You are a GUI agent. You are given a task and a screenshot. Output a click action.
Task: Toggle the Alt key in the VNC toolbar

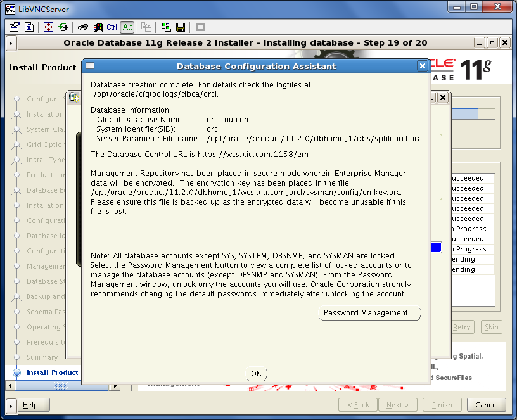[x=127, y=27]
